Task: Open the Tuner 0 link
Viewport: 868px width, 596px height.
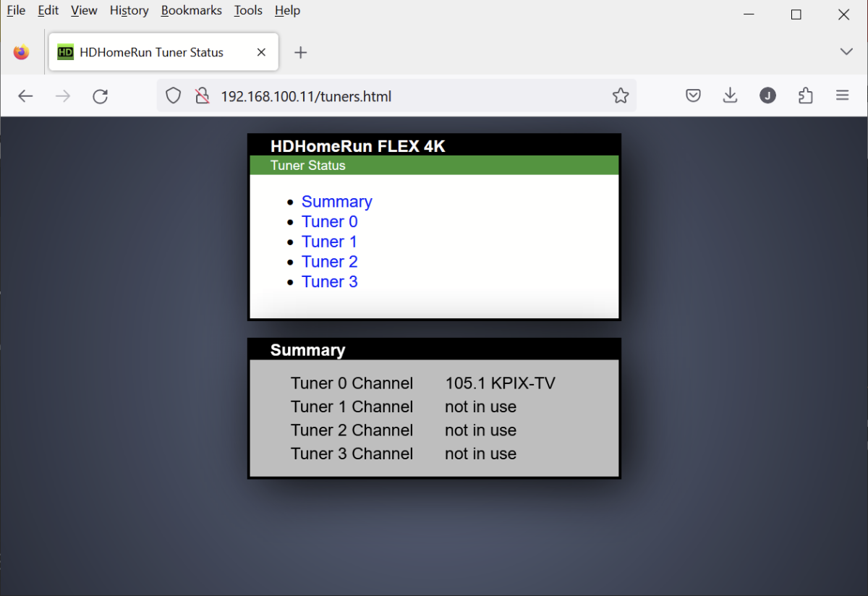Action: point(330,222)
